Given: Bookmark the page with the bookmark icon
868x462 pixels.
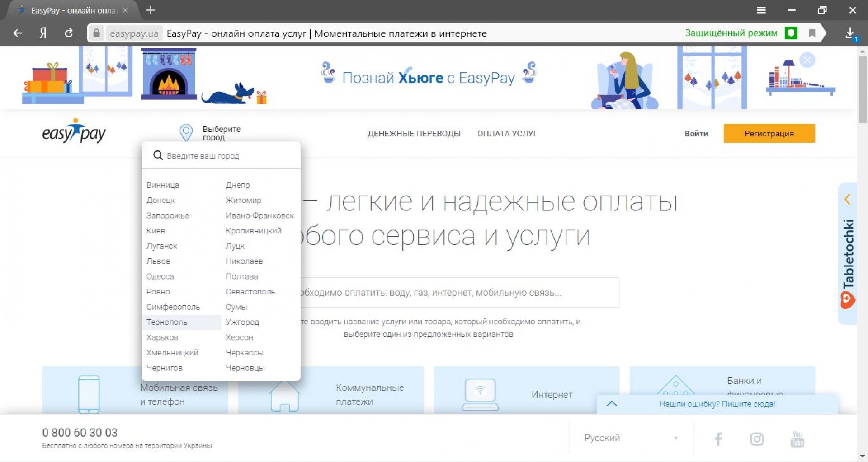Looking at the screenshot, I should click(812, 33).
